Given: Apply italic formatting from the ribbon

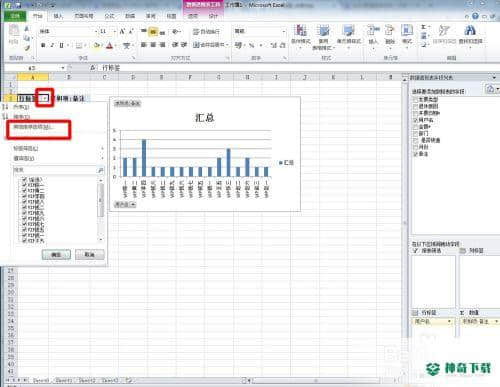Looking at the screenshot, I should tap(52, 45).
